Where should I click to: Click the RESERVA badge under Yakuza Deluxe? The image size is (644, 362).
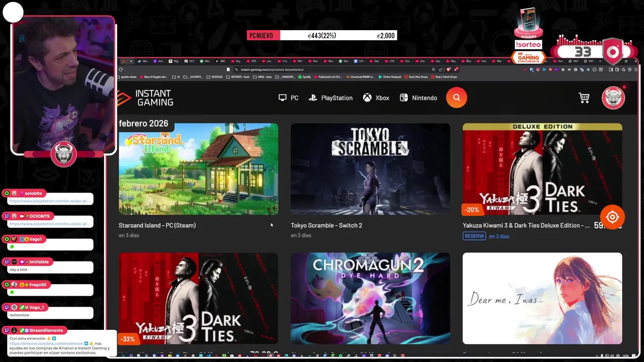point(474,236)
